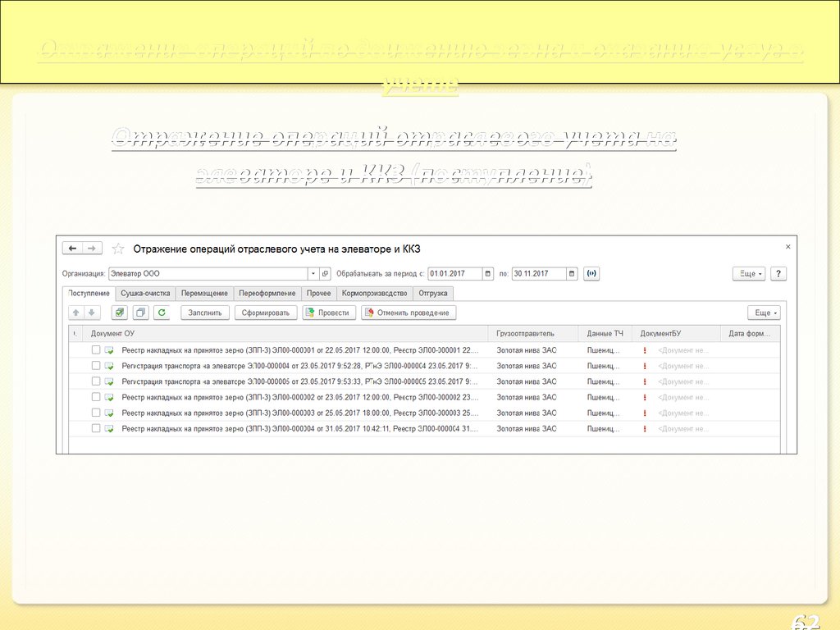The image size is (840, 630).
Task: Switch to the Прочее tab
Action: pyautogui.click(x=319, y=294)
